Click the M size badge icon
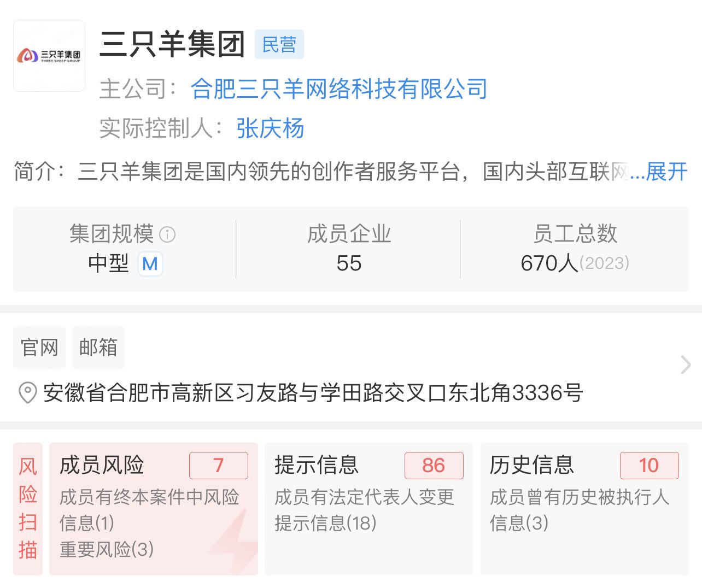The height and width of the screenshot is (588, 702). (x=150, y=264)
